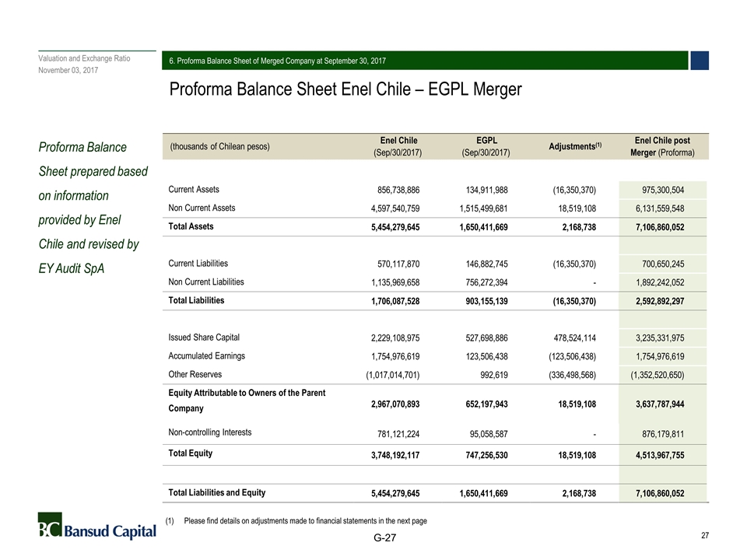
Task: Click the Non-controlling Interests row label
Action: coord(209,432)
